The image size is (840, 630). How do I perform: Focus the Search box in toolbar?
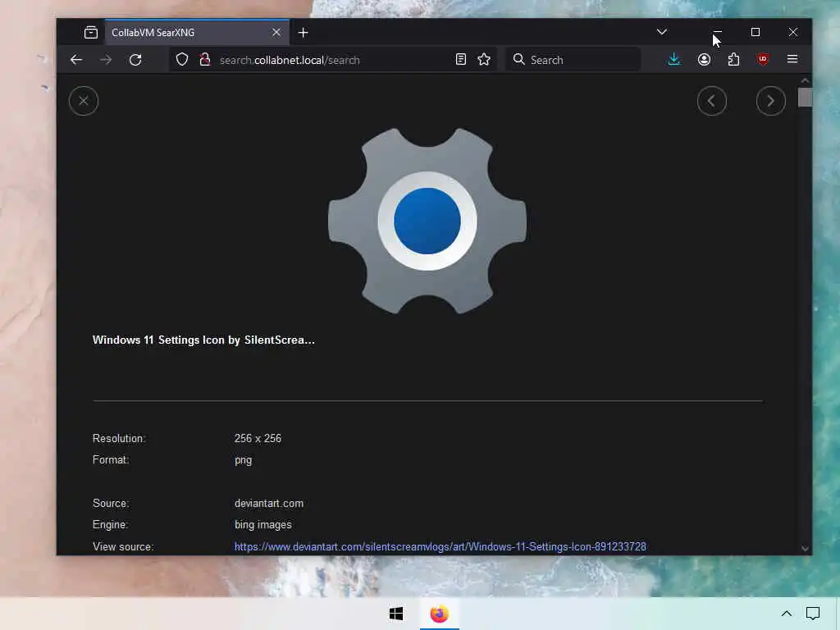coord(573,59)
